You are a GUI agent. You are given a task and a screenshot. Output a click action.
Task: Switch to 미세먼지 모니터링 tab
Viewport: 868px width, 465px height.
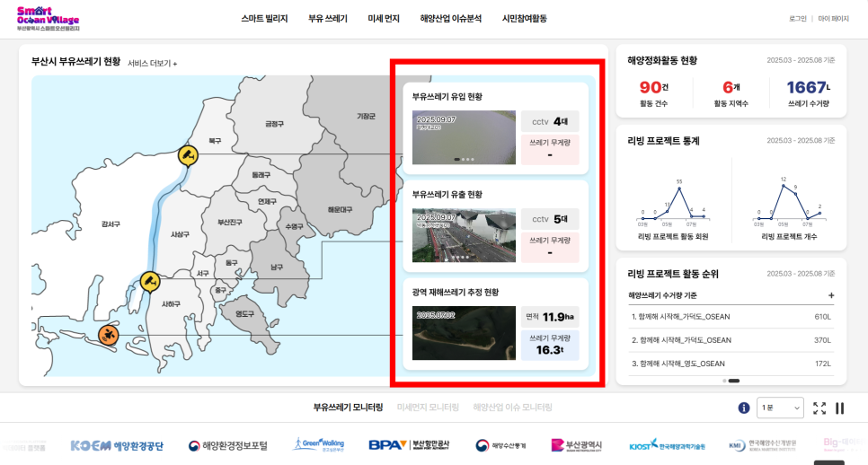coord(428,408)
